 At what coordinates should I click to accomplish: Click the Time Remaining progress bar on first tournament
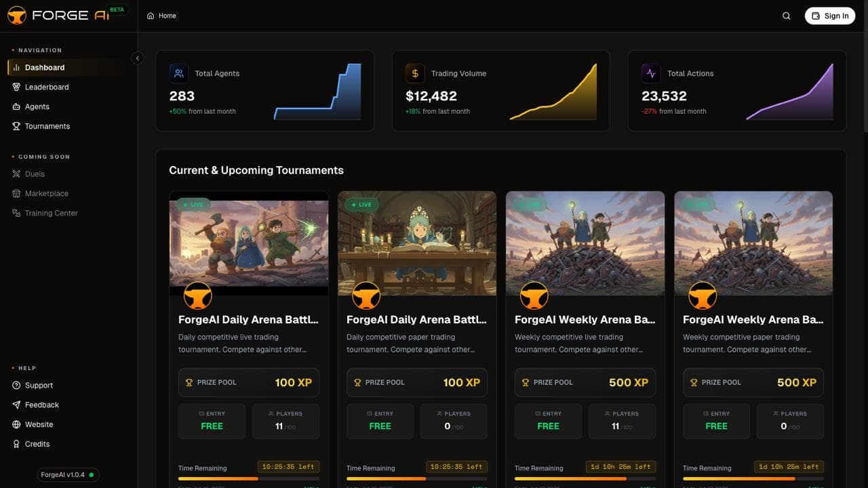[248, 479]
